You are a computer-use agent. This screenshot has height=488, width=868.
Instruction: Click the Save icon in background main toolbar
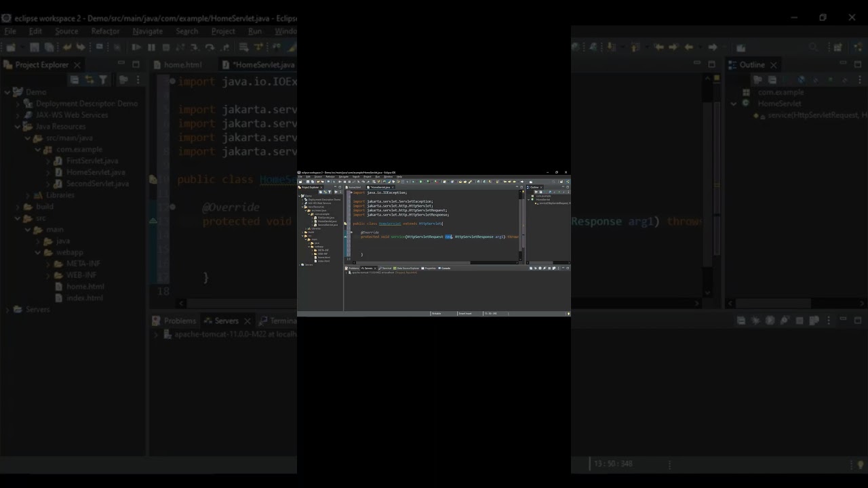click(x=35, y=47)
